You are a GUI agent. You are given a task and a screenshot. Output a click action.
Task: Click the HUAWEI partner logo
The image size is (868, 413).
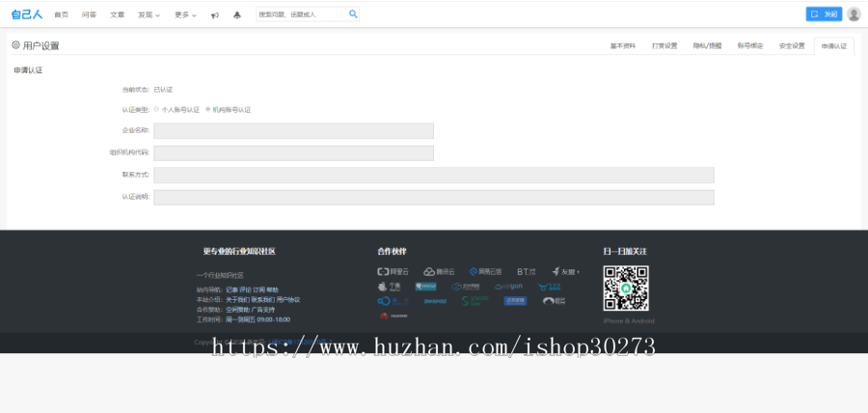click(x=393, y=317)
